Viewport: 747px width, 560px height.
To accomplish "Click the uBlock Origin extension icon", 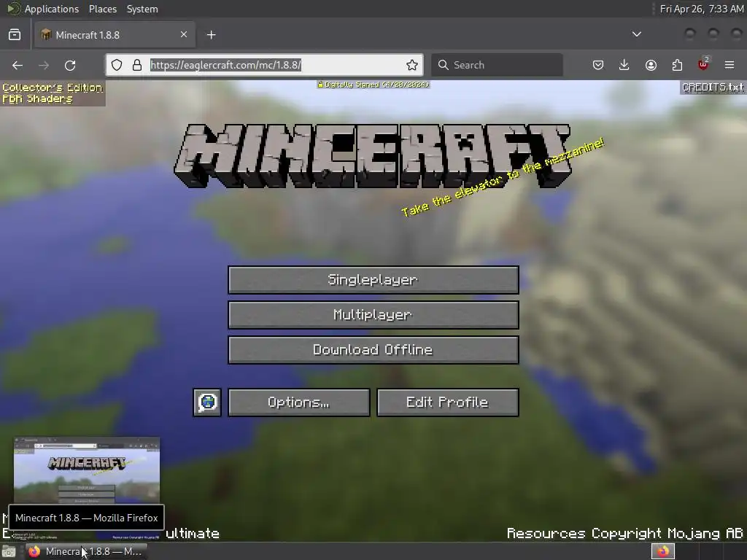I will pos(703,65).
